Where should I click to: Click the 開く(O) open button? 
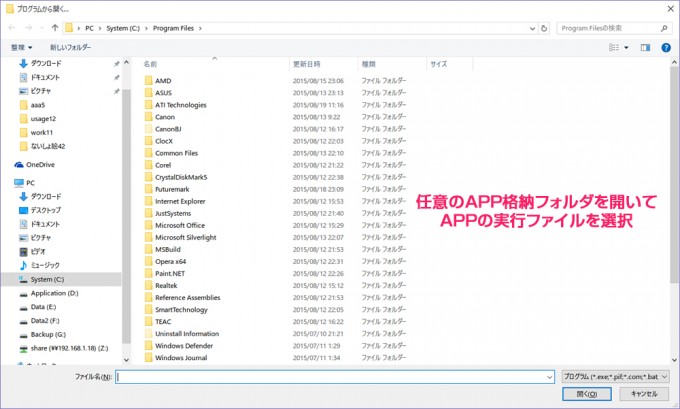pos(587,394)
